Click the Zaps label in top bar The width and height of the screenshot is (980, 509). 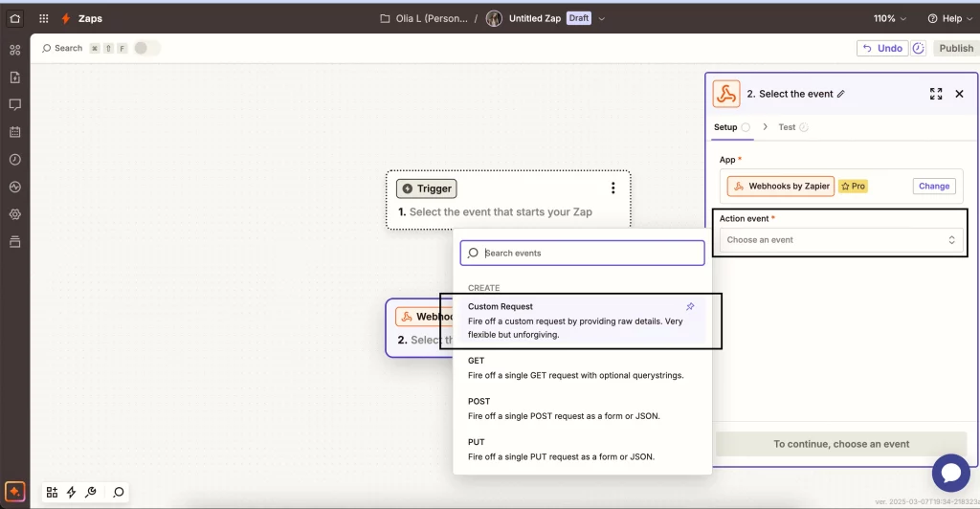(x=90, y=19)
